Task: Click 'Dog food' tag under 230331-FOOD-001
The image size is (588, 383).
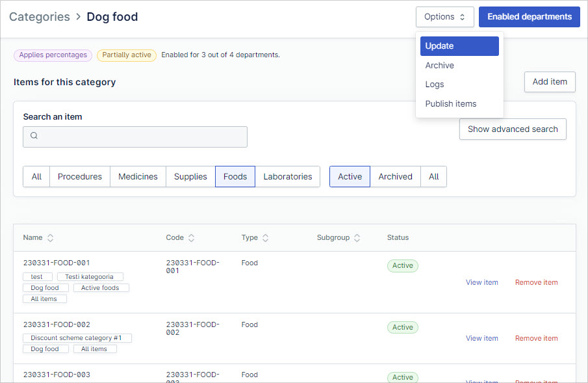Action: point(45,287)
